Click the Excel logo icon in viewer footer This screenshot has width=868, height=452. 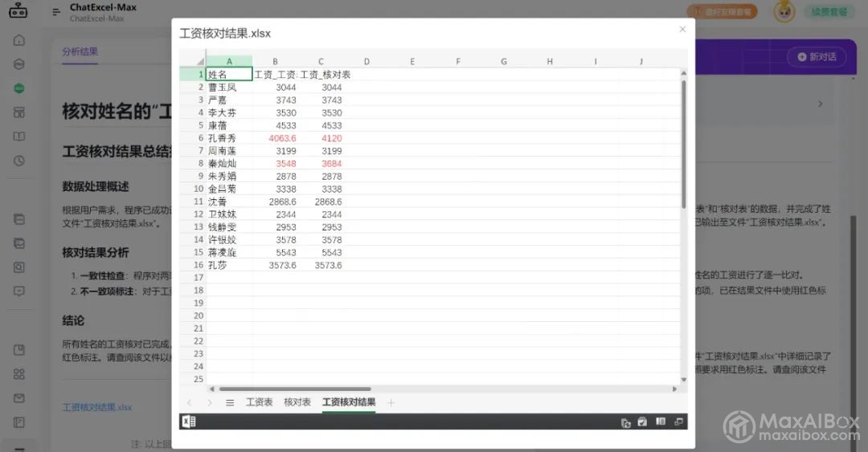coord(188,421)
